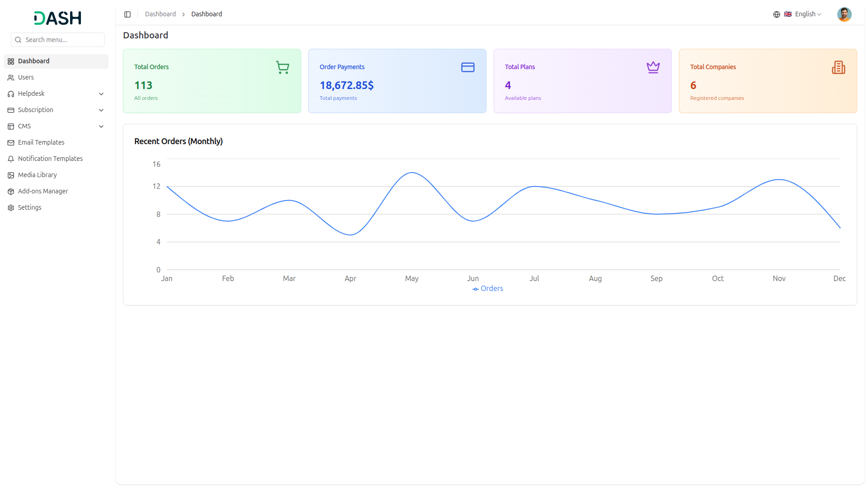Screen dimensions: 868x488
Task: Open Media Library menu item
Action: [56, 175]
